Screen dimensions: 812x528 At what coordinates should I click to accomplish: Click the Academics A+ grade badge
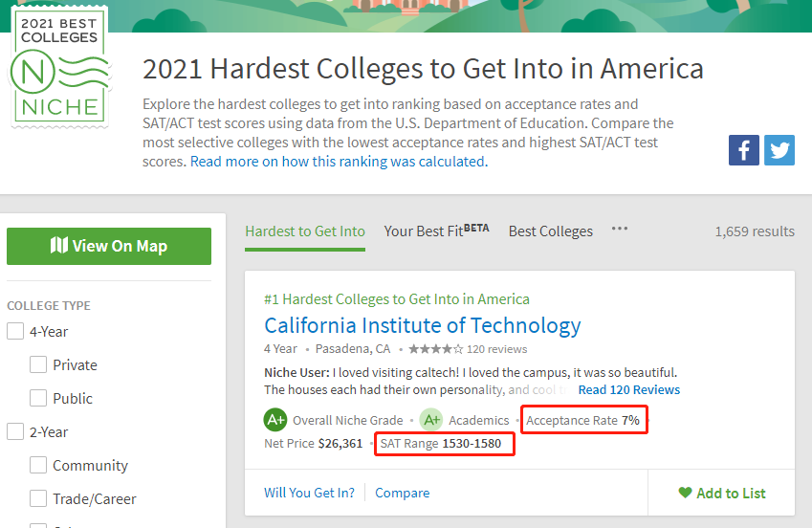coord(431,420)
